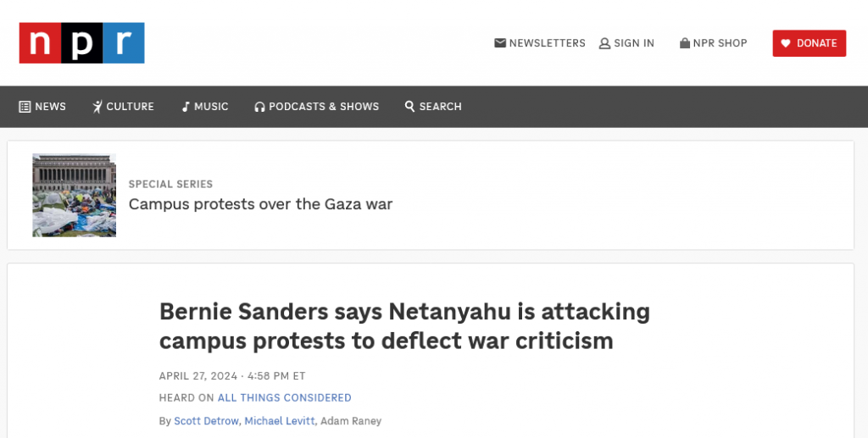Screen dimensions: 868x438
Task: Open the News menu
Action: pyautogui.click(x=50, y=107)
